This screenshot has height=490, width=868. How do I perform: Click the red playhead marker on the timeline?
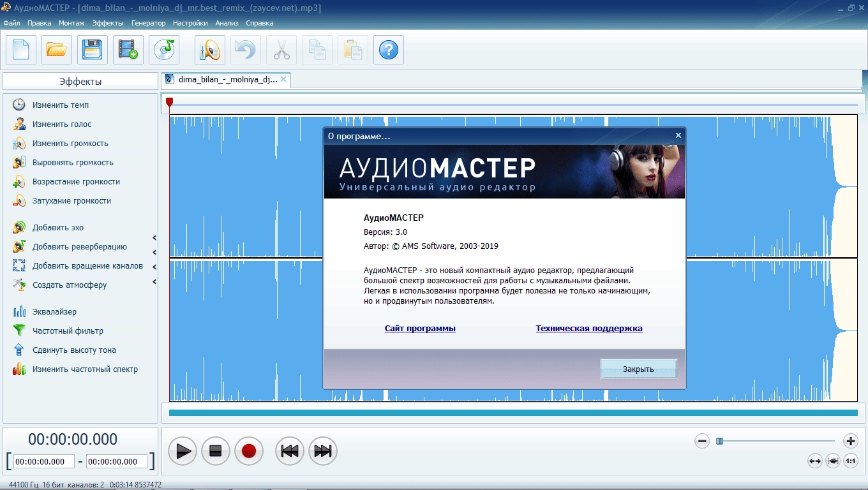point(169,101)
